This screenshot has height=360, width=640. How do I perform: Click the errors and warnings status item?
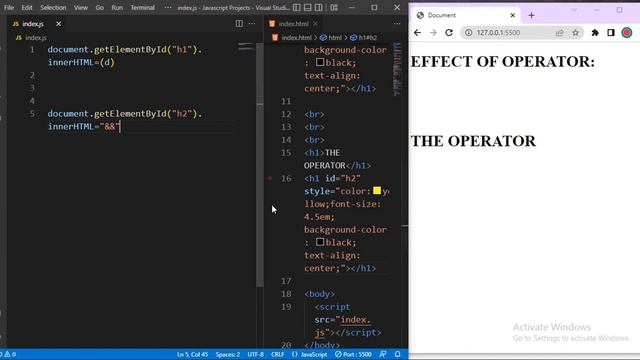(x=9, y=354)
